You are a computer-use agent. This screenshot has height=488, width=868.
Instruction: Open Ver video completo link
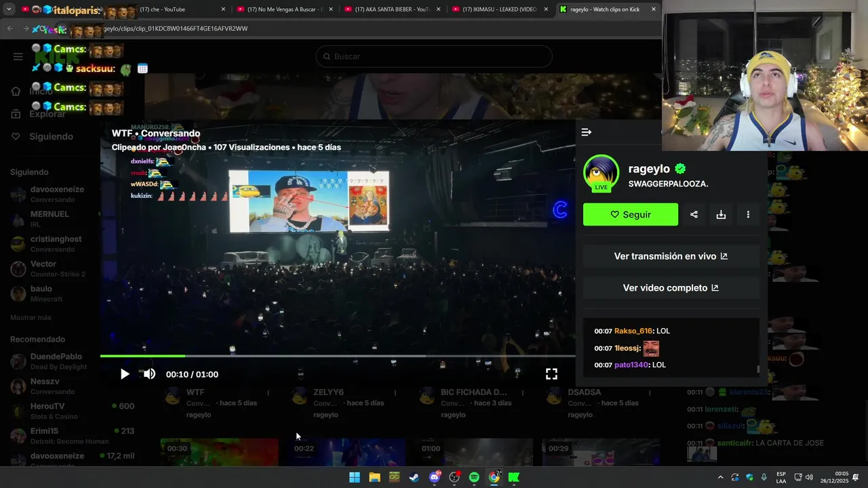click(x=671, y=288)
